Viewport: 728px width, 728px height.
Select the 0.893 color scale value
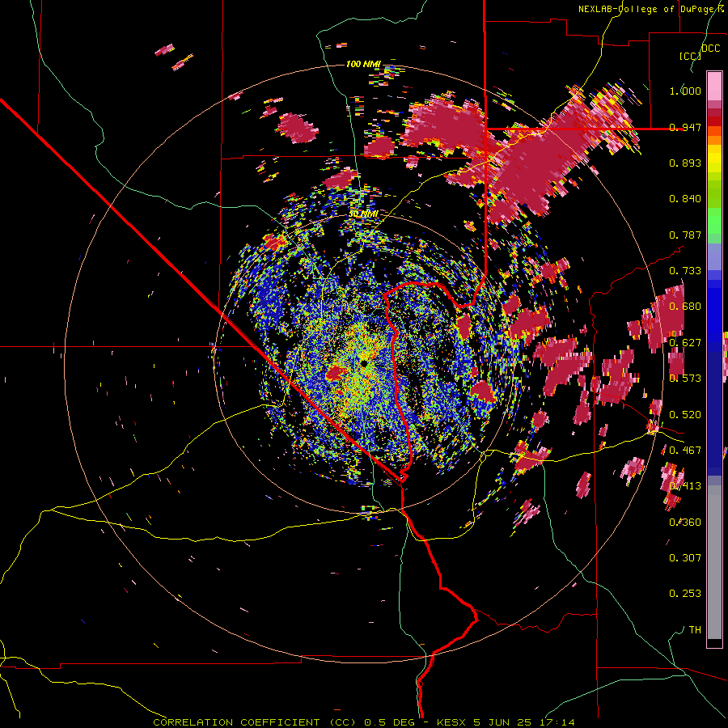[685, 163]
